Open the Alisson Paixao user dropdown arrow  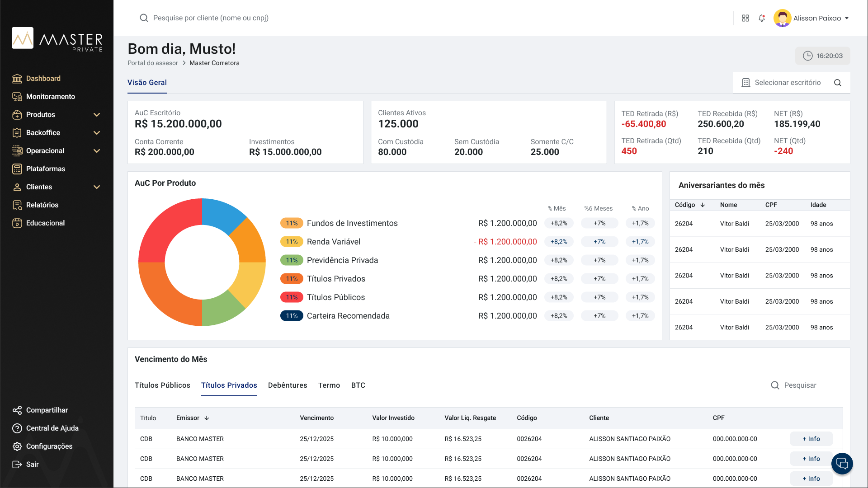pyautogui.click(x=847, y=19)
